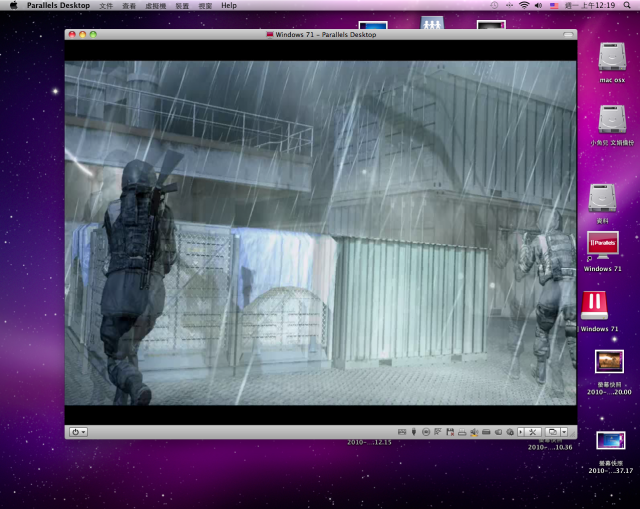
Task: Select the second hard drive desktop icon
Action: click(612, 119)
